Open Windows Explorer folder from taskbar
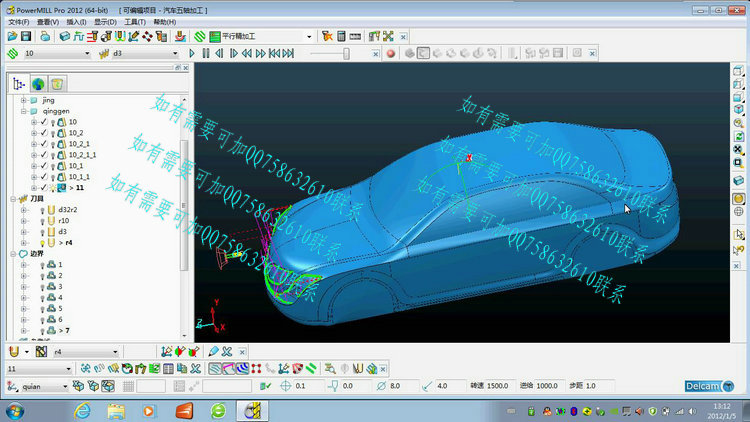 click(116, 411)
